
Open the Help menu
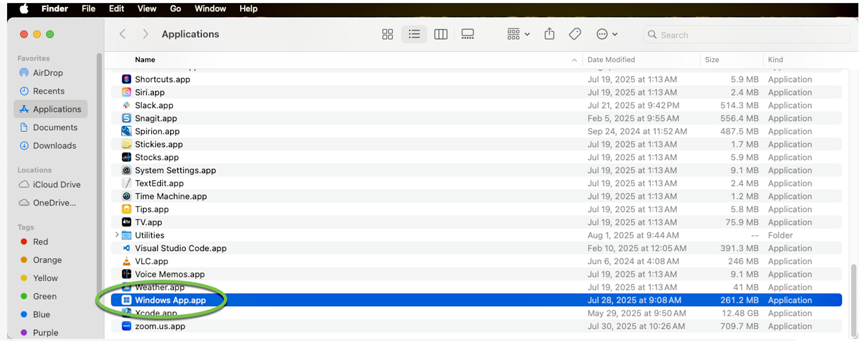248,8
